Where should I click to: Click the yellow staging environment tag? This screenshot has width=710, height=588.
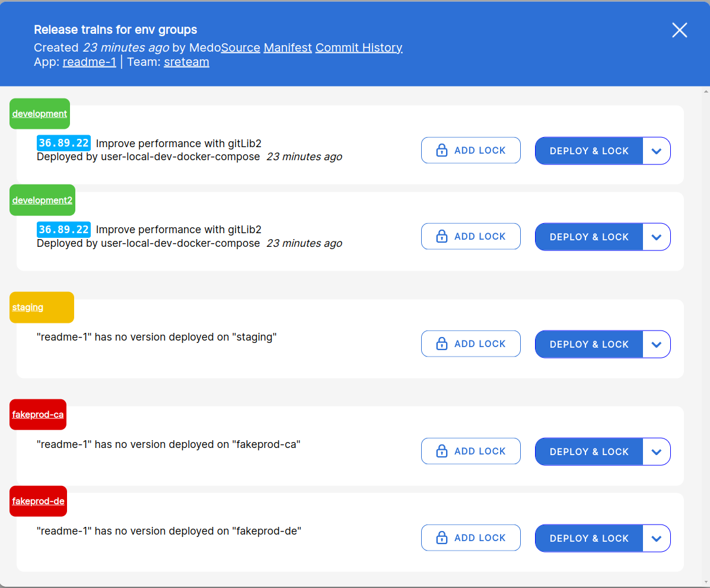(x=42, y=307)
